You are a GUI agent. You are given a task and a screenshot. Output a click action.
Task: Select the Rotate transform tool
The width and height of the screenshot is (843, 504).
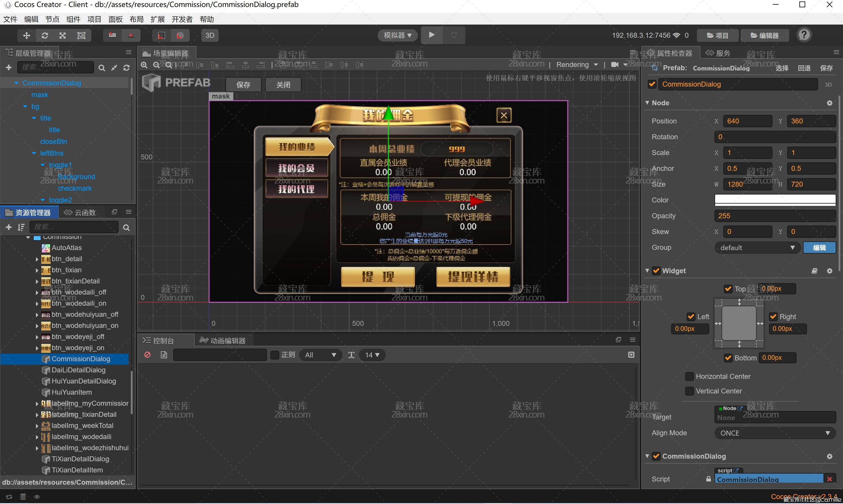[x=44, y=35]
